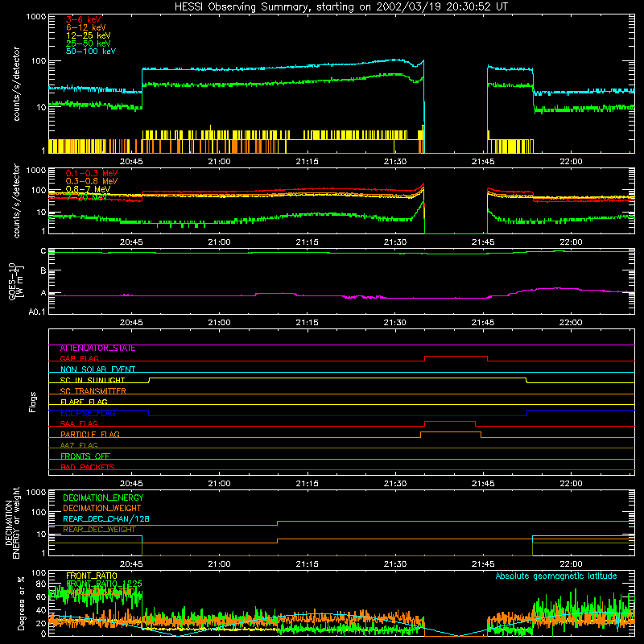Select the ECLIPSE_FLAG label
This screenshot has width=644, height=644.
pos(88,413)
